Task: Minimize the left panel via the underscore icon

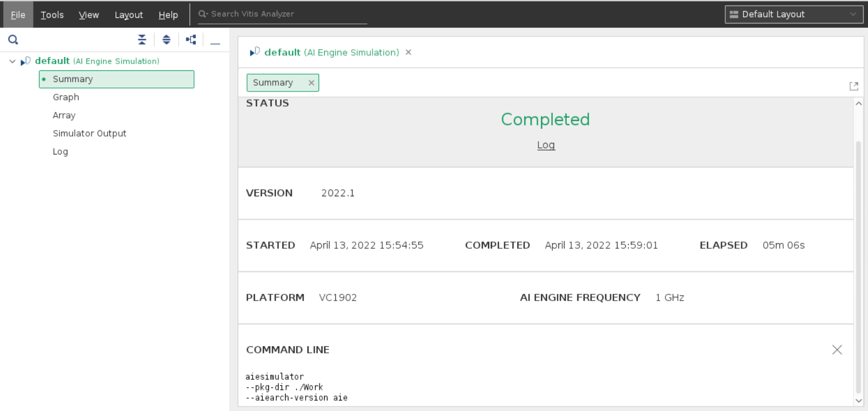Action: pos(215,41)
